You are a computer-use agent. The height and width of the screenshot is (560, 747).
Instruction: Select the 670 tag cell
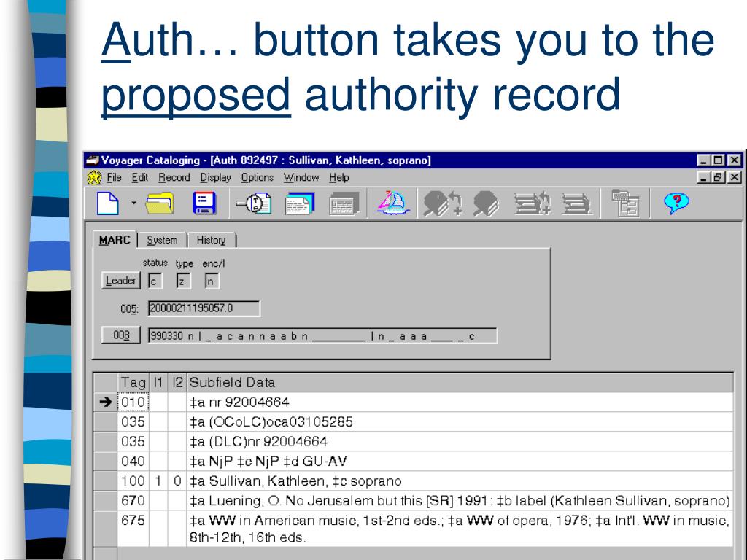click(x=133, y=501)
